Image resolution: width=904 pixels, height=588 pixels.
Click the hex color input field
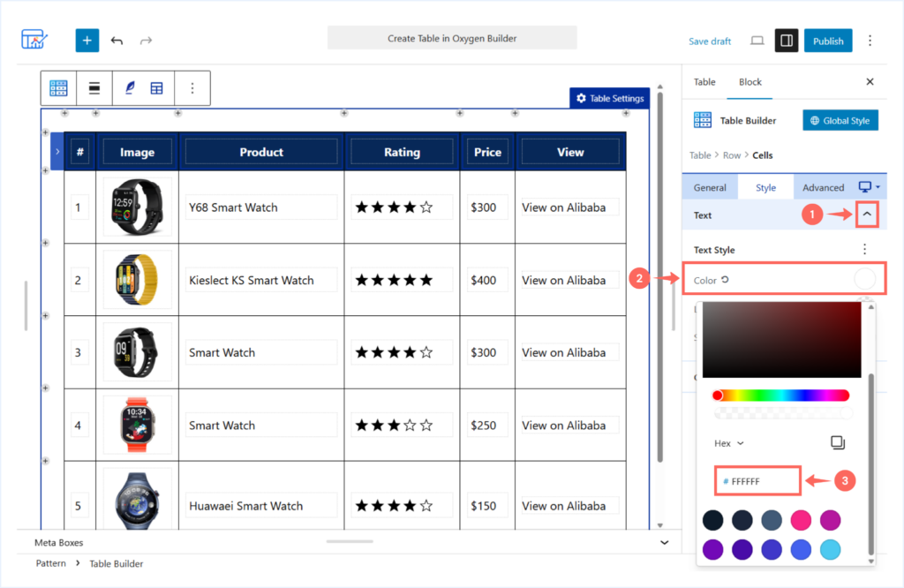pyautogui.click(x=757, y=481)
